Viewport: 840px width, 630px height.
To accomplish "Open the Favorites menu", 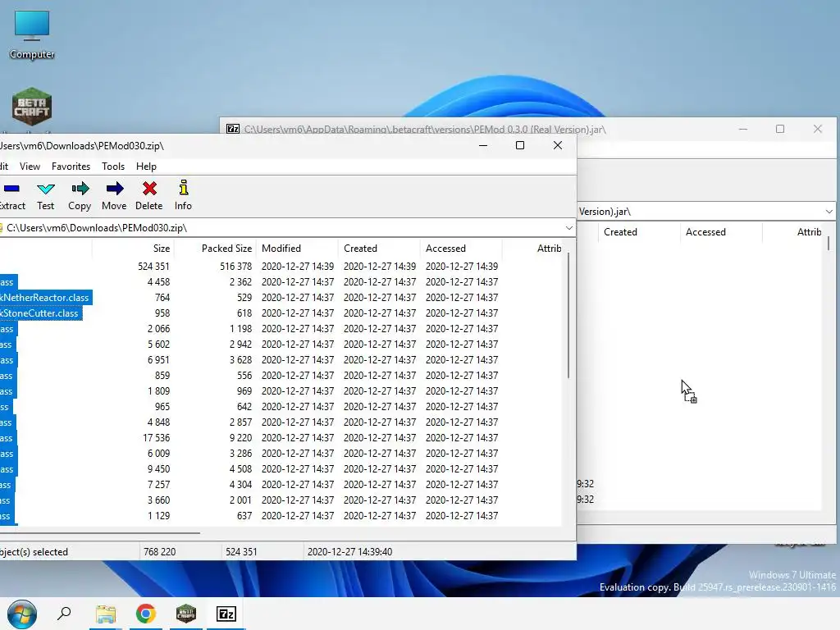I will point(71,167).
